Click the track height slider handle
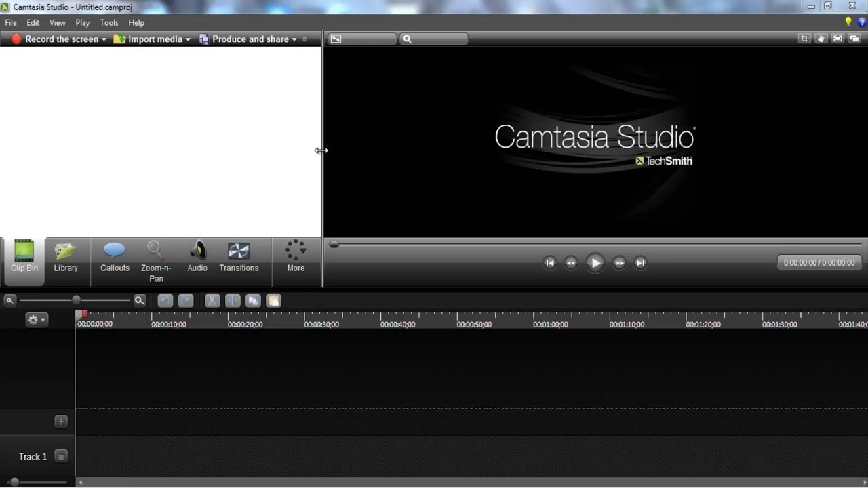 tap(14, 482)
